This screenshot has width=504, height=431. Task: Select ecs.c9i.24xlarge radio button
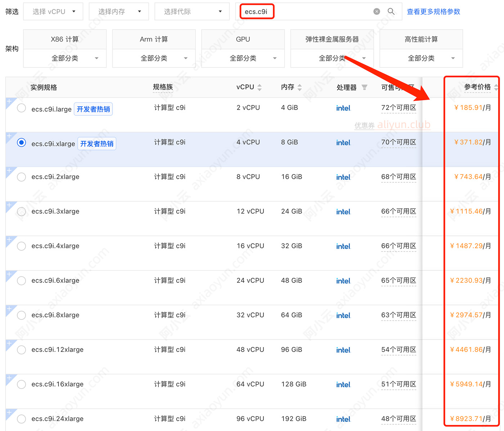click(22, 419)
